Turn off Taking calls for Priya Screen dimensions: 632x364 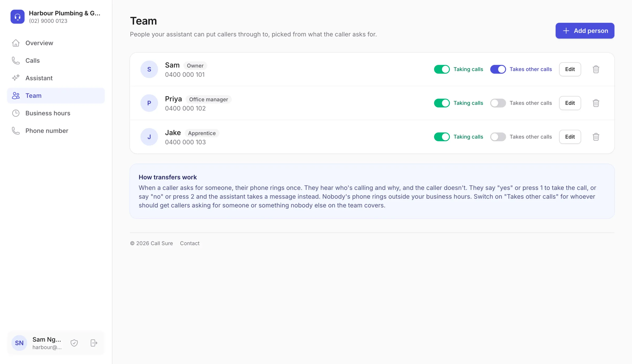tap(442, 103)
